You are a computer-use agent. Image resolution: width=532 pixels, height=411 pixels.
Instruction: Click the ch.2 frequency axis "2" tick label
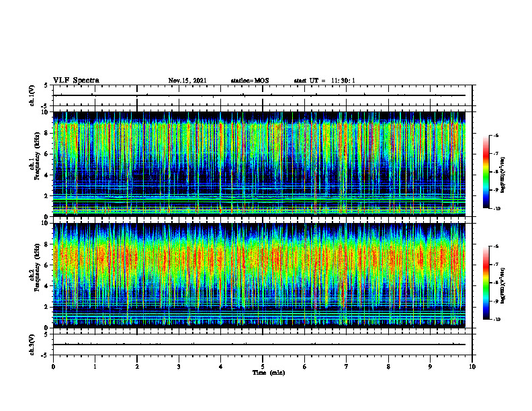47,307
